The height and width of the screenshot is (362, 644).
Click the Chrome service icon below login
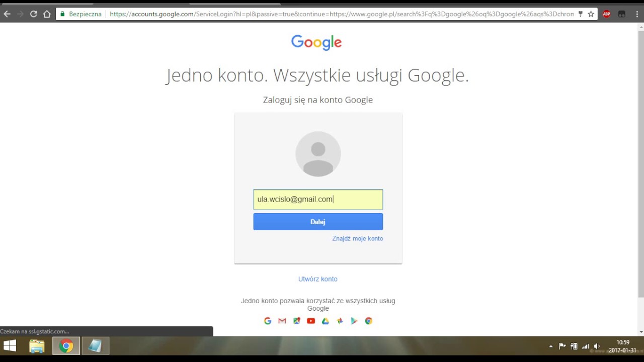369,321
